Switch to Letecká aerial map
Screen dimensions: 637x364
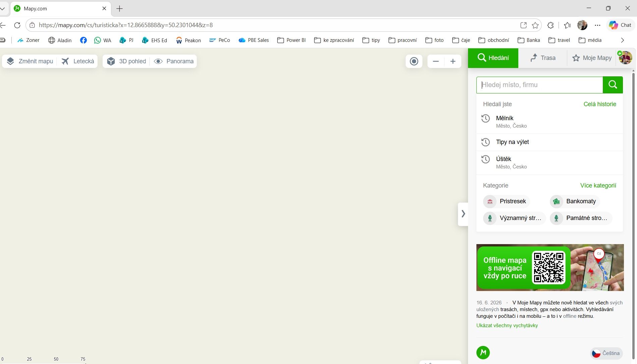coord(78,61)
